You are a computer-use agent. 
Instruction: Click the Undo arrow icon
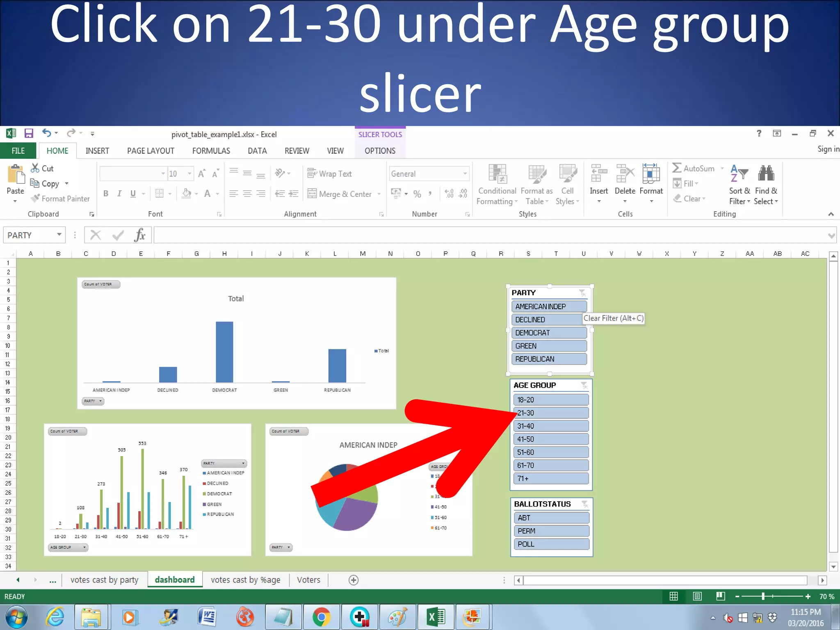[x=47, y=133]
